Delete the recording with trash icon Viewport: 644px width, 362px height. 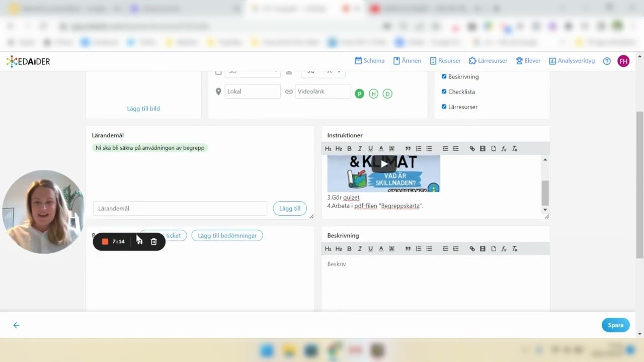pos(154,242)
